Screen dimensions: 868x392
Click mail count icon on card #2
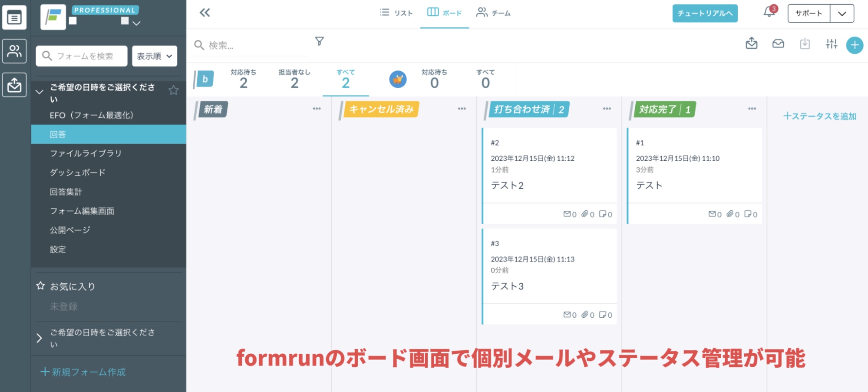click(x=567, y=214)
